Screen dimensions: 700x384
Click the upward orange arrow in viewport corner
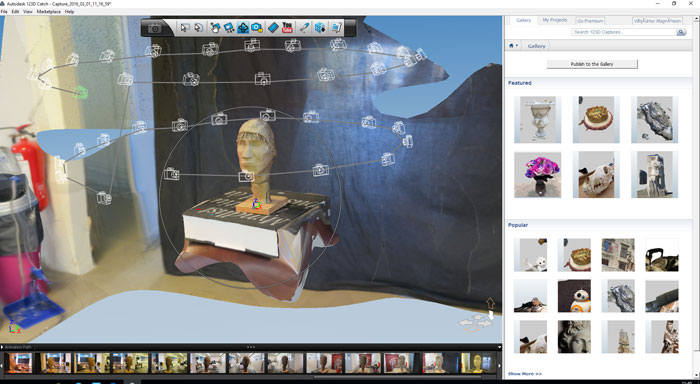491,304
